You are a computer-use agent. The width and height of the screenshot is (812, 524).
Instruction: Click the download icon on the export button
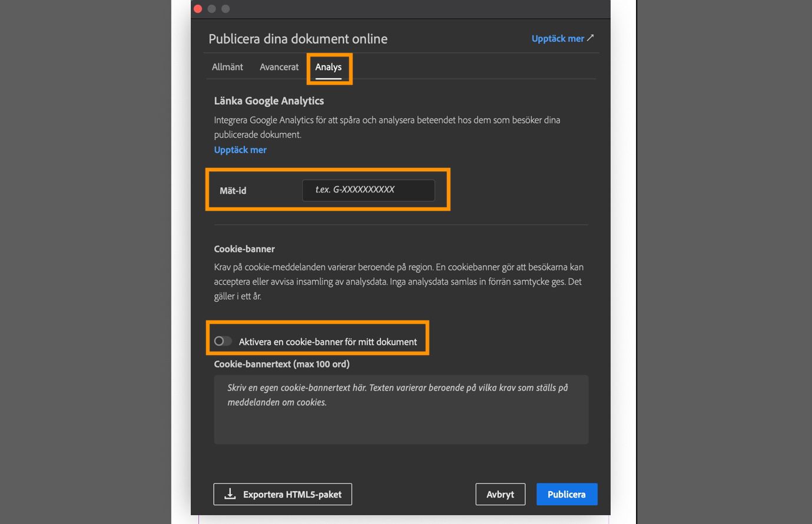click(x=230, y=495)
